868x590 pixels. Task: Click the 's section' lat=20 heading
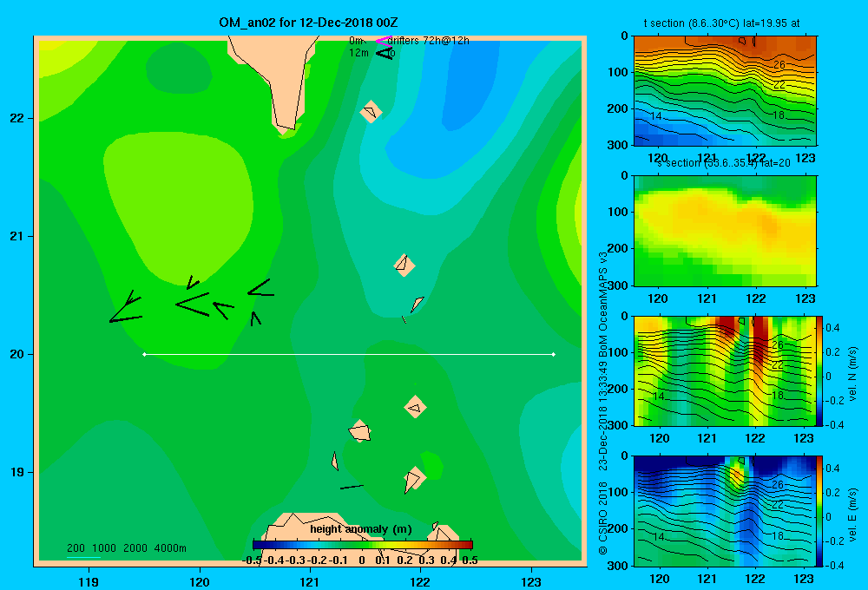(x=724, y=163)
